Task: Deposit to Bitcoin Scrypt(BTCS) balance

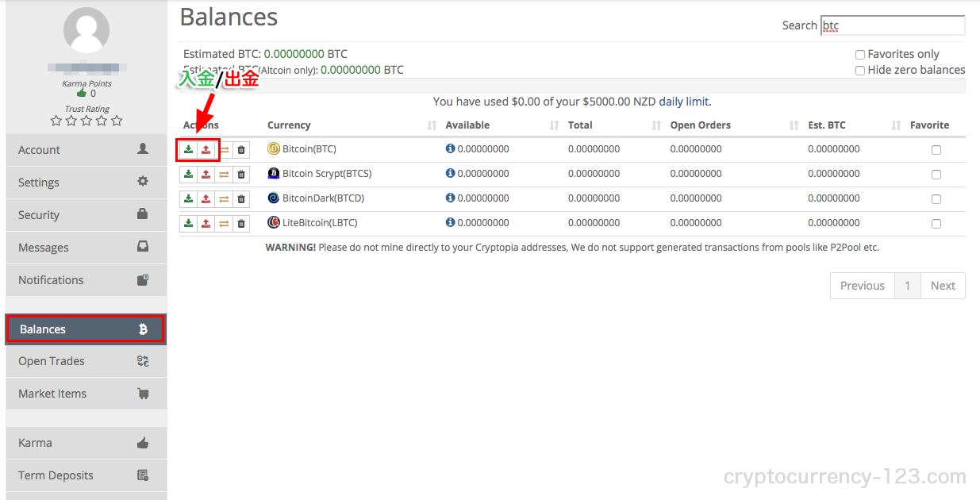Action: pos(188,174)
